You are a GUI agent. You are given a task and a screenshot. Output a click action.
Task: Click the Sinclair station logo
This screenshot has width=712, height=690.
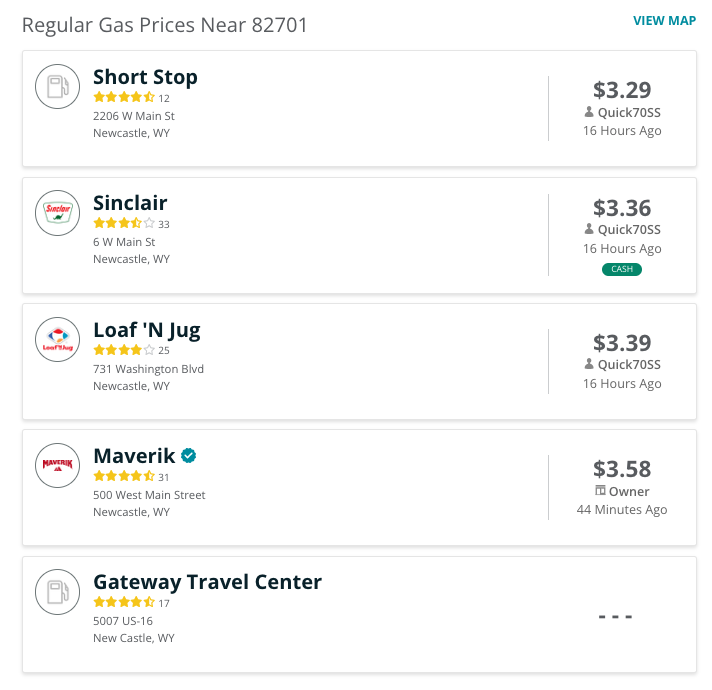(58, 213)
